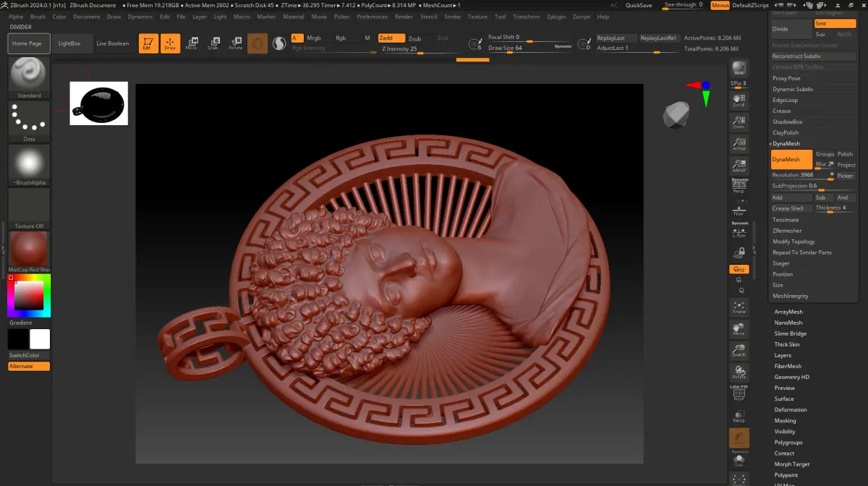The image size is (868, 486).
Task: Select the Move gizmo tool
Action: tap(191, 43)
